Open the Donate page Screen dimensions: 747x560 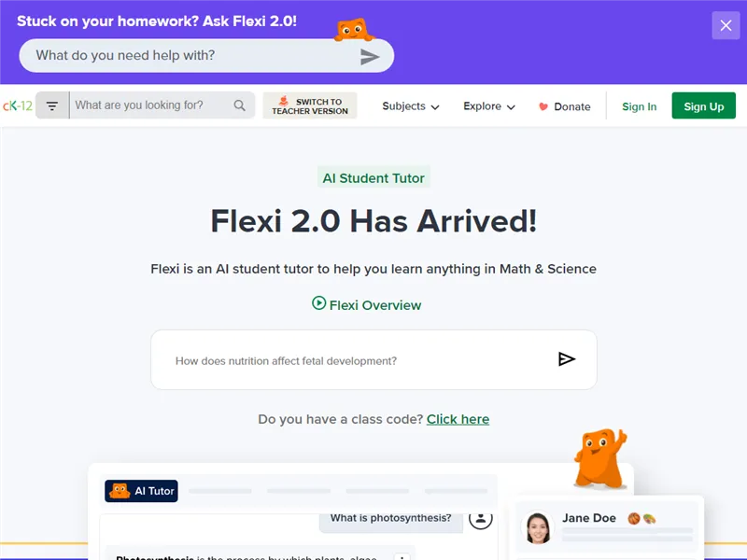point(565,106)
